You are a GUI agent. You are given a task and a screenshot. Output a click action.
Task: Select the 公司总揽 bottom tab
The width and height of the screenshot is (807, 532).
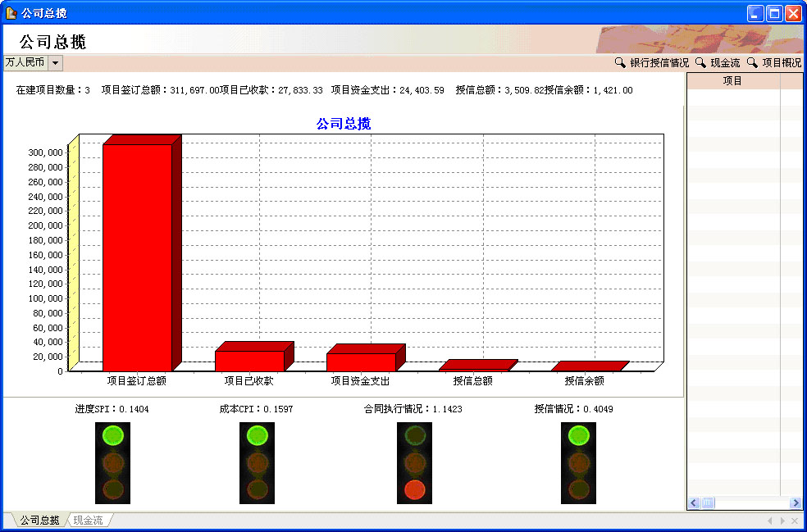click(x=39, y=521)
